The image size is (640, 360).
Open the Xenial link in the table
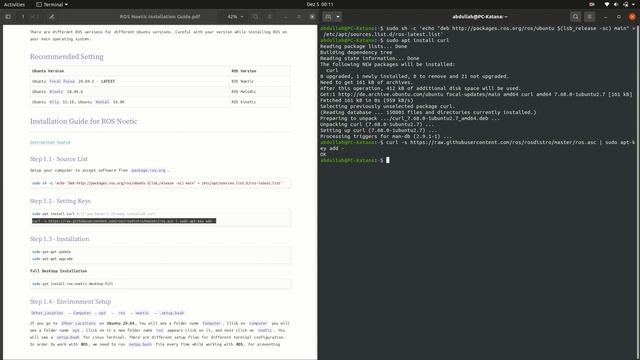[102, 102]
